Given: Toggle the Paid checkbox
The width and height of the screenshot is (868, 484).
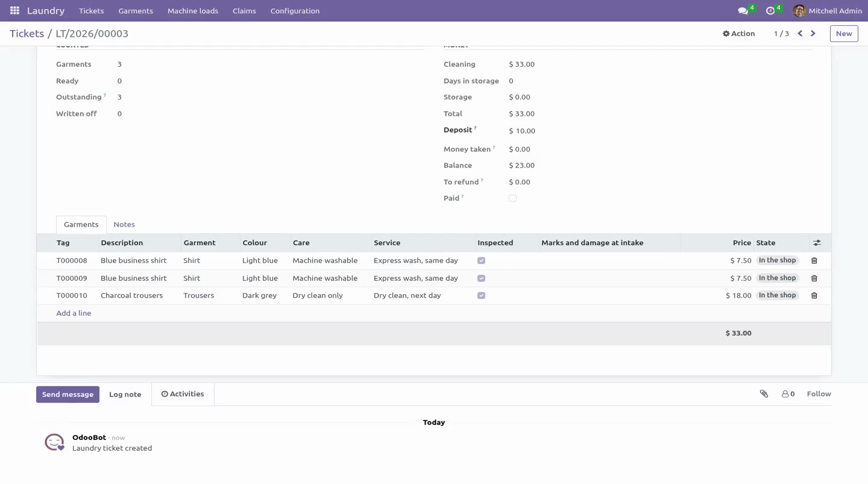Looking at the screenshot, I should point(512,198).
